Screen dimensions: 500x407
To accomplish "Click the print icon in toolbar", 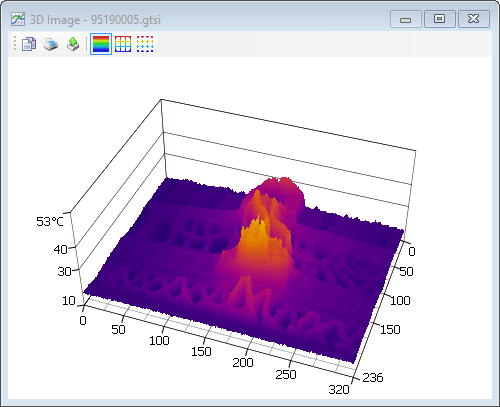I will (x=51, y=44).
